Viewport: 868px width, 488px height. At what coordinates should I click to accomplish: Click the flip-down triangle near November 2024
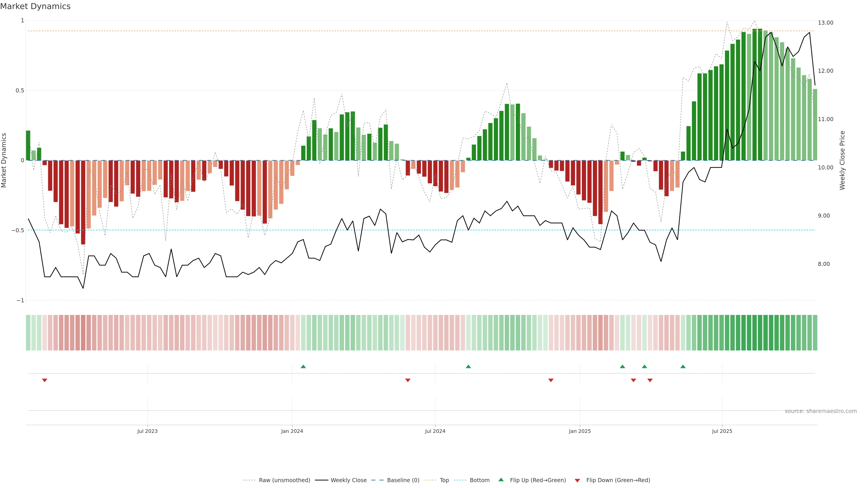(551, 380)
